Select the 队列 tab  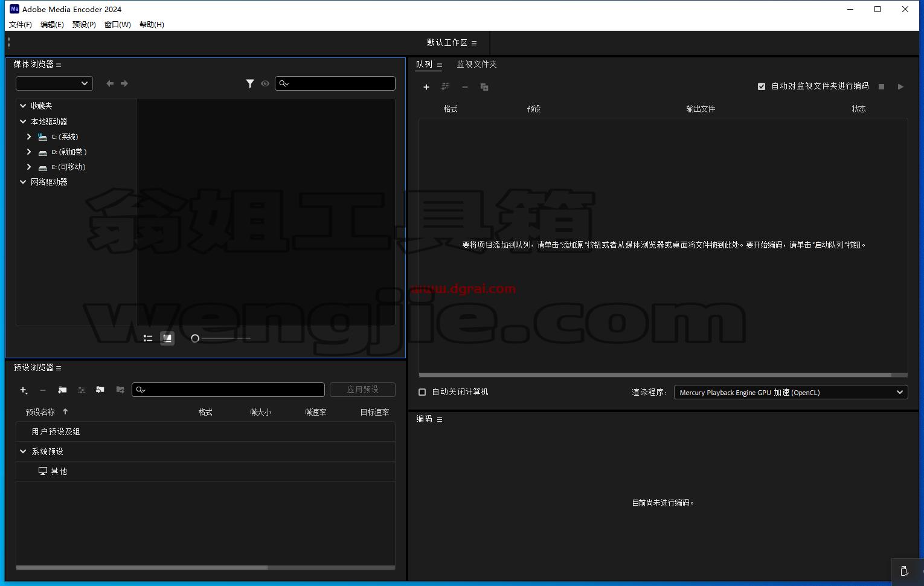click(424, 65)
